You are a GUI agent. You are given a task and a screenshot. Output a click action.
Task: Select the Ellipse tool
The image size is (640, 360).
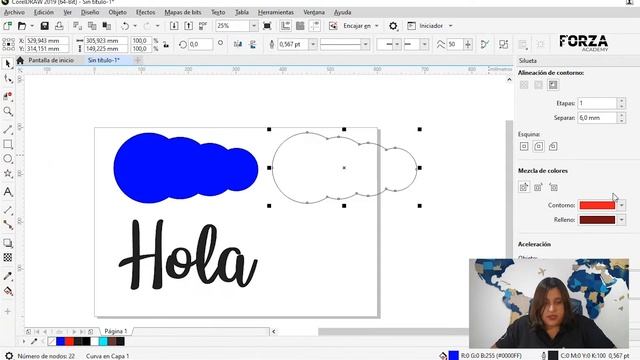click(8, 159)
